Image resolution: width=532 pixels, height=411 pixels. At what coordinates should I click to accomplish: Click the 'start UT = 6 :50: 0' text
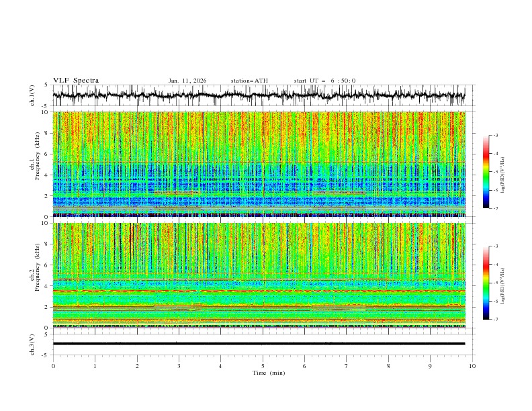click(x=324, y=81)
